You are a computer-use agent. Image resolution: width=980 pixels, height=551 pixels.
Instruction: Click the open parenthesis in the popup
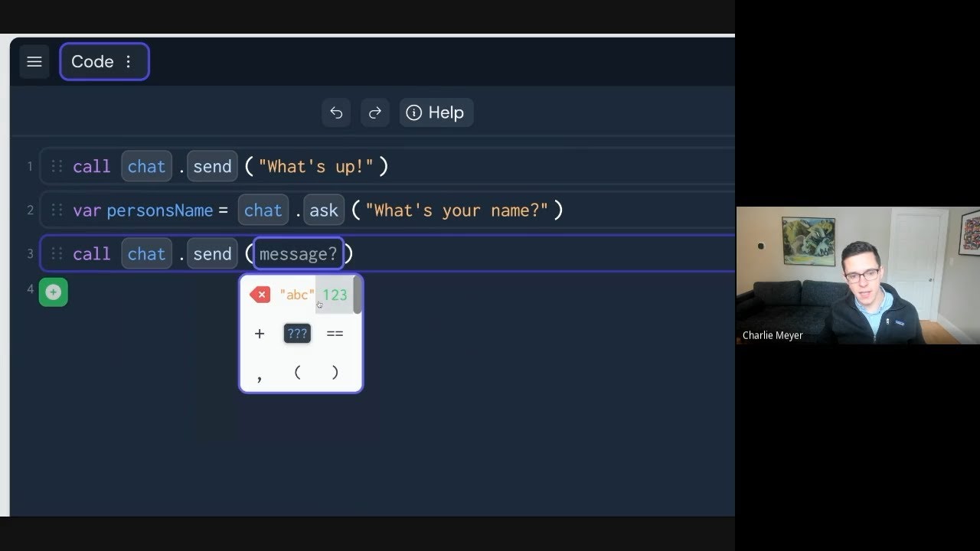(297, 372)
